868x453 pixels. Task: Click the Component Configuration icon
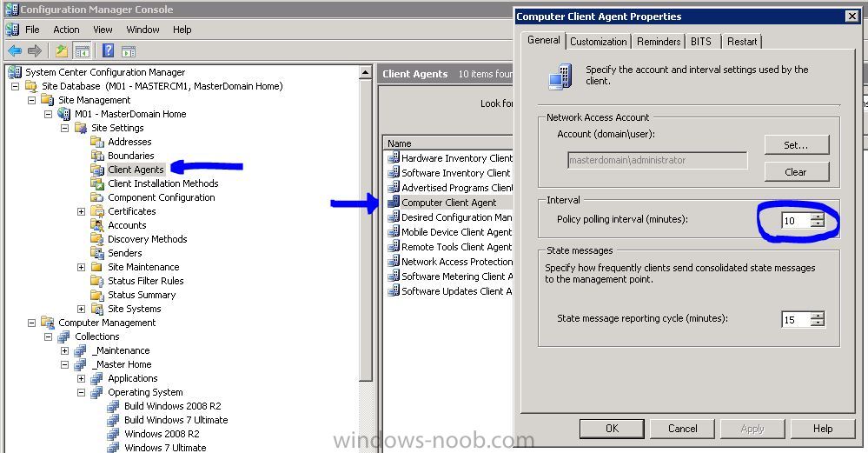tap(97, 197)
